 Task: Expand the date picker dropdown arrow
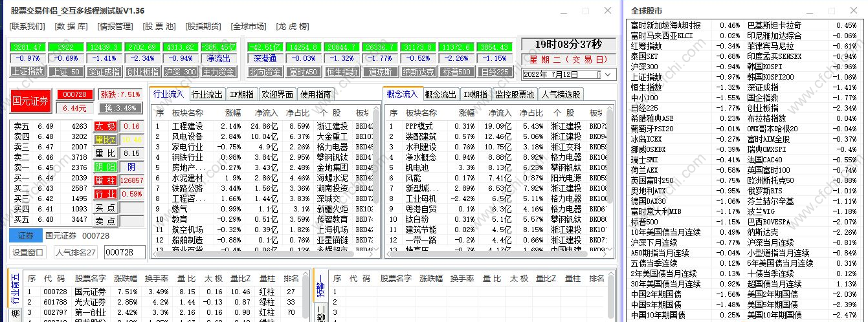click(x=608, y=74)
